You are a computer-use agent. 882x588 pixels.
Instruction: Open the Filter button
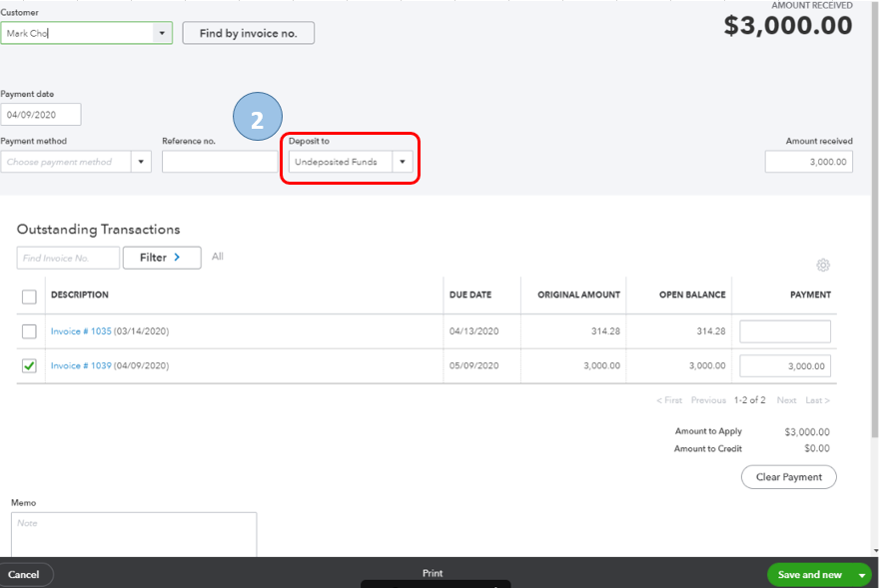click(x=162, y=258)
